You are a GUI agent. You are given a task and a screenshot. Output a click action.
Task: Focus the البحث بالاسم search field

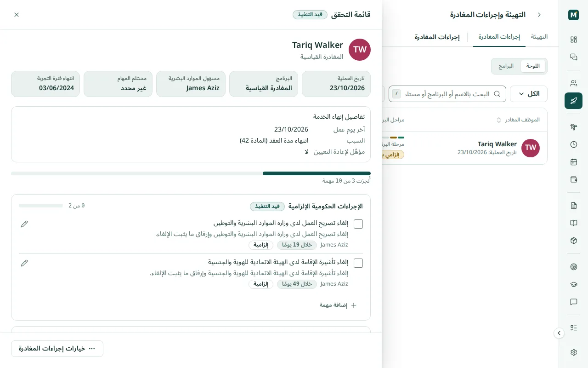[x=447, y=94]
